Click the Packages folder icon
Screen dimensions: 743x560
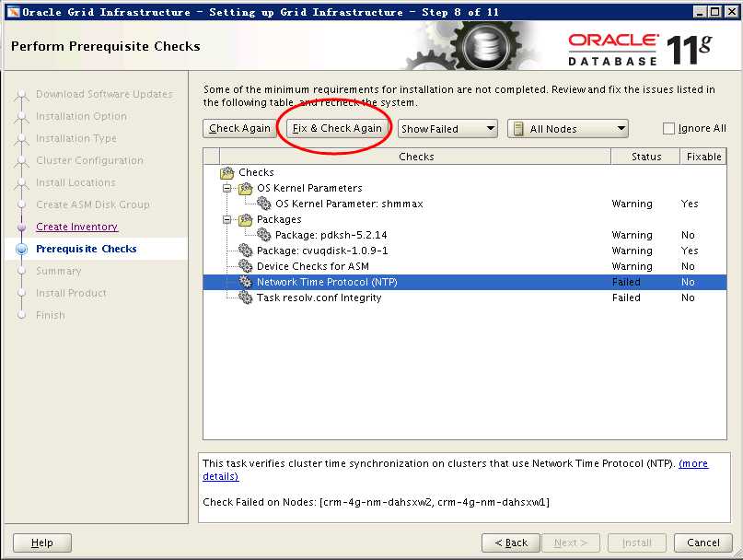coord(246,219)
